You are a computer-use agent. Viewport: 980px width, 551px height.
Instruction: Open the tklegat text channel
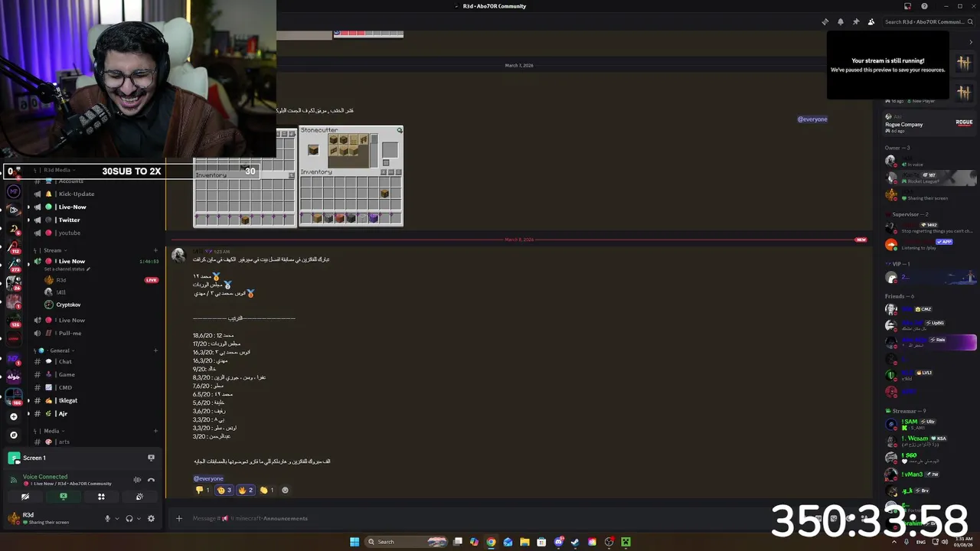pyautogui.click(x=96, y=400)
